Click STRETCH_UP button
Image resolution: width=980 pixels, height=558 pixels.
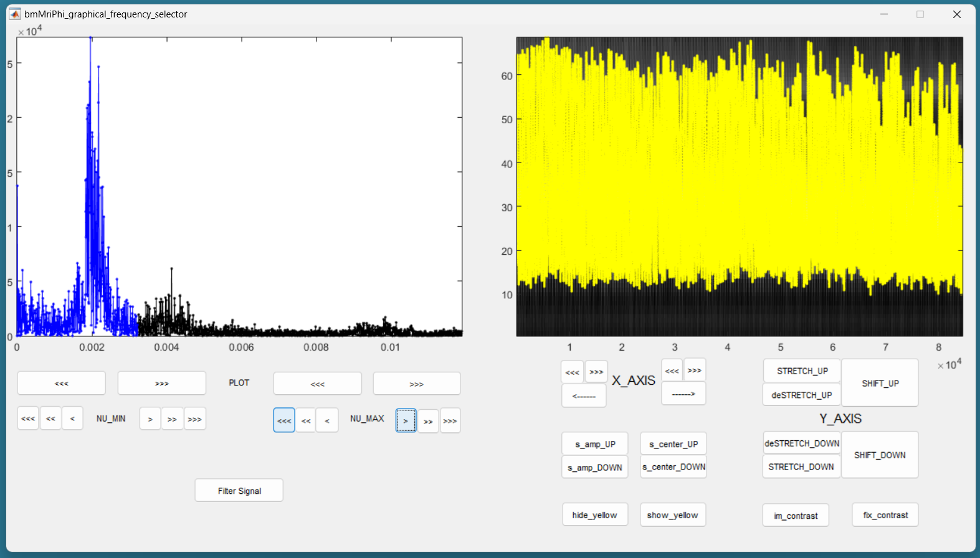tap(802, 371)
